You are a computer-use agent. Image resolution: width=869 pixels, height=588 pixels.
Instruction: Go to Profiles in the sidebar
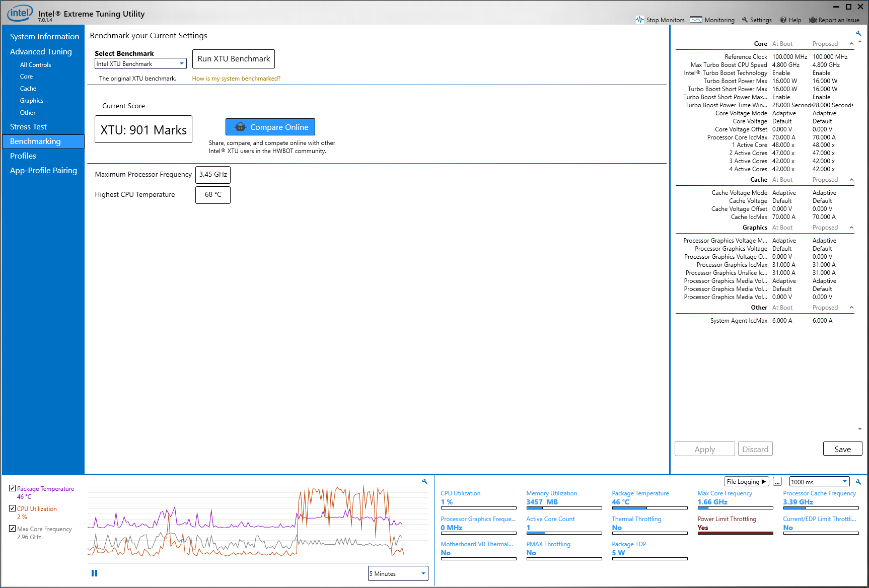pyautogui.click(x=23, y=156)
